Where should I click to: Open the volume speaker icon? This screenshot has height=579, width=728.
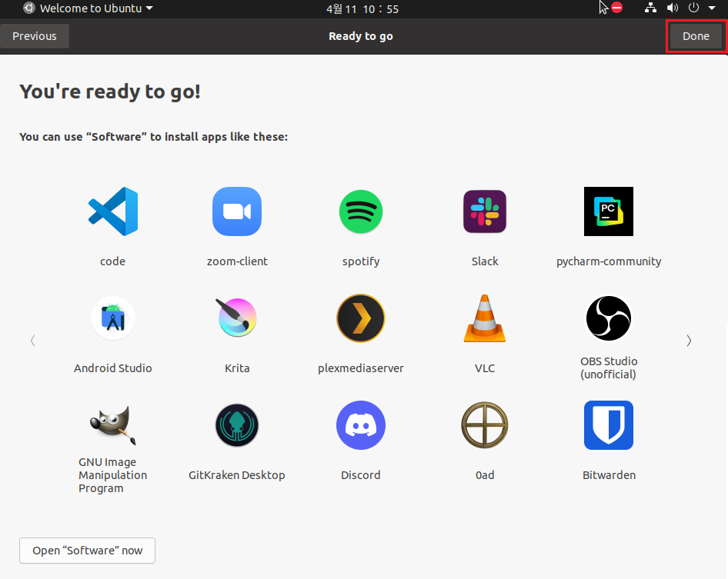pos(673,8)
